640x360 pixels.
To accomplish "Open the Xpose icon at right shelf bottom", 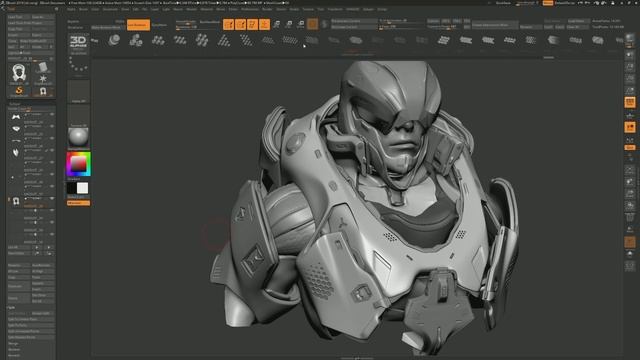I will 630,266.
